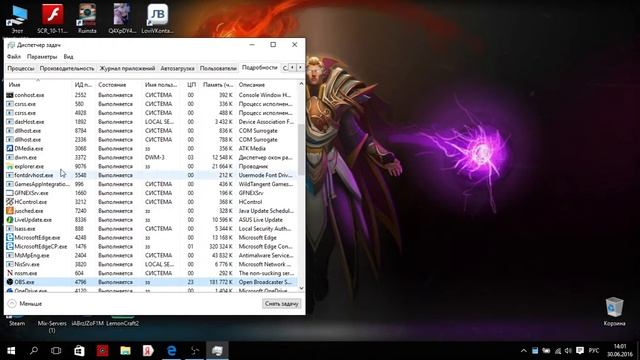The image size is (640, 360).
Task: Open the Корзина recycle bin
Action: point(614,311)
